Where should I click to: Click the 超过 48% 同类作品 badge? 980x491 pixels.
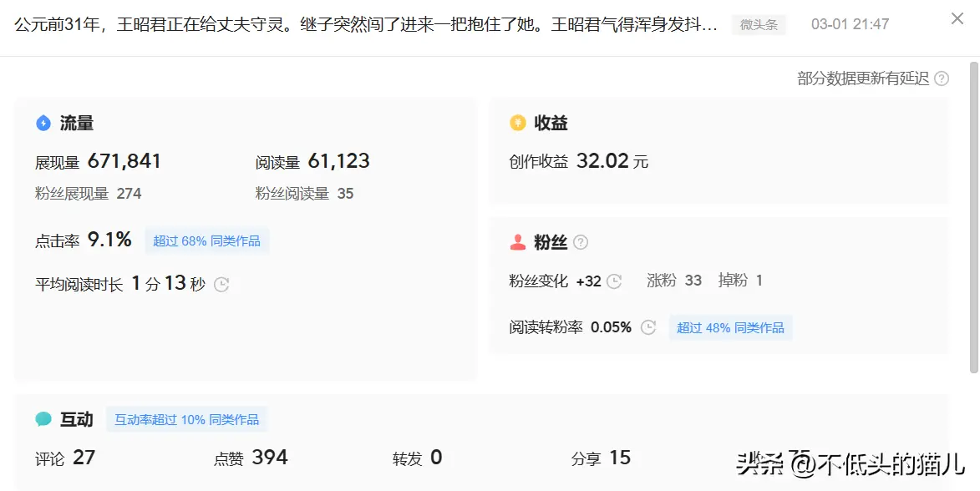pos(731,327)
